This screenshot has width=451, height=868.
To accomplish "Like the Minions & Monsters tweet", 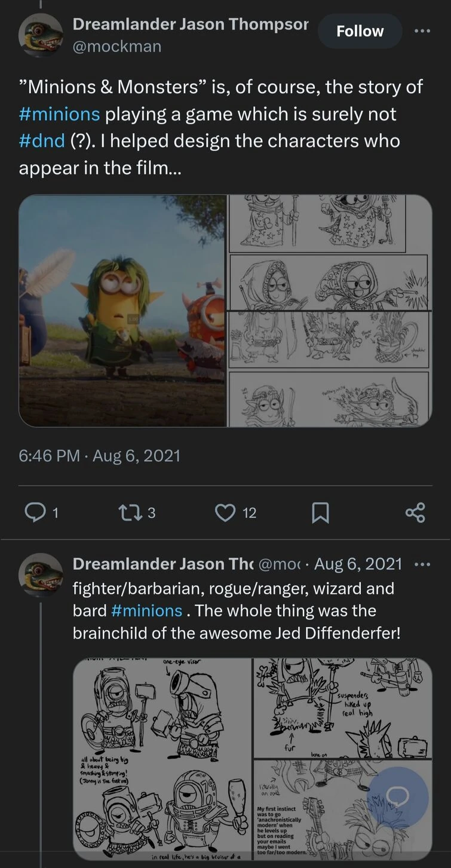I will 225,513.
